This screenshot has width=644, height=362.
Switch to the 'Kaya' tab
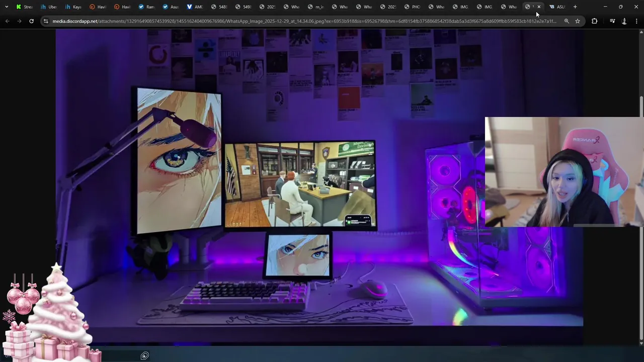(x=72, y=7)
